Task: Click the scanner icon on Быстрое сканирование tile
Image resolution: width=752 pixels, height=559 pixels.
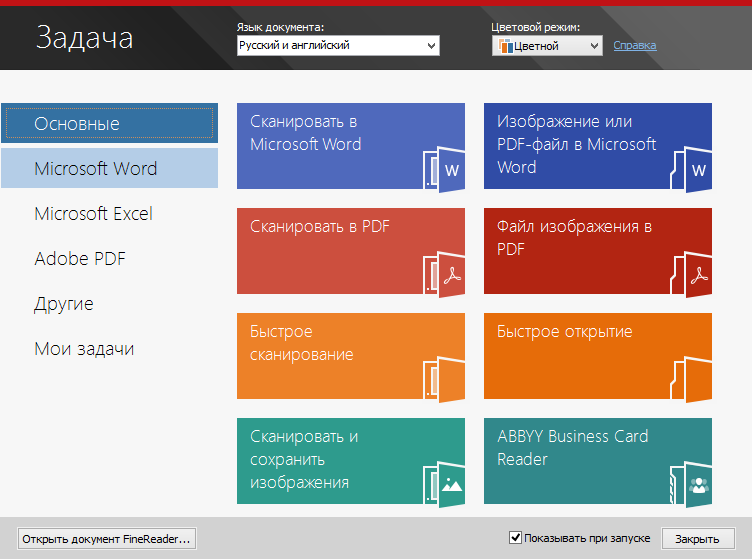Action: tap(444, 379)
